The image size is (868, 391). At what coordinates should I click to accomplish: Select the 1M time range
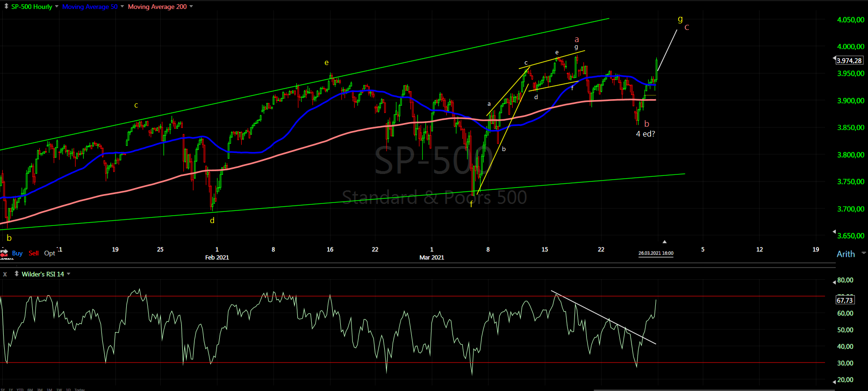49,389
